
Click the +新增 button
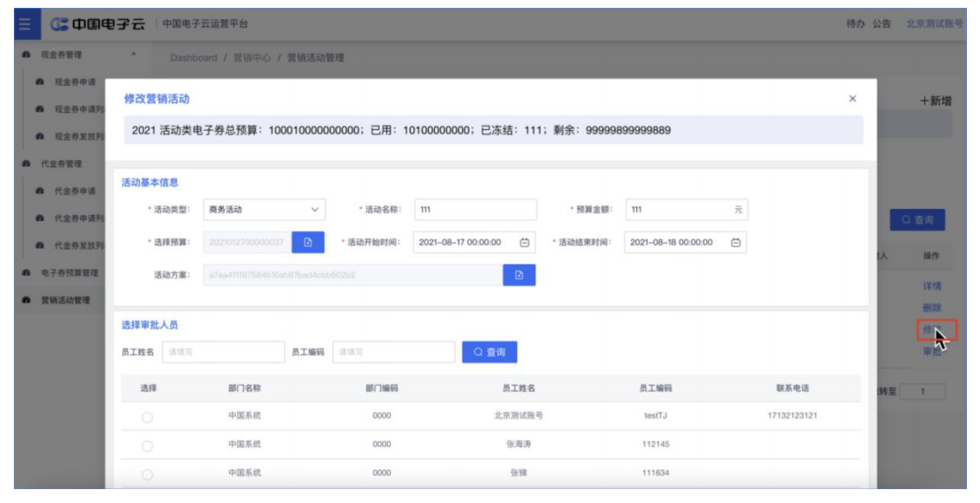(x=936, y=101)
